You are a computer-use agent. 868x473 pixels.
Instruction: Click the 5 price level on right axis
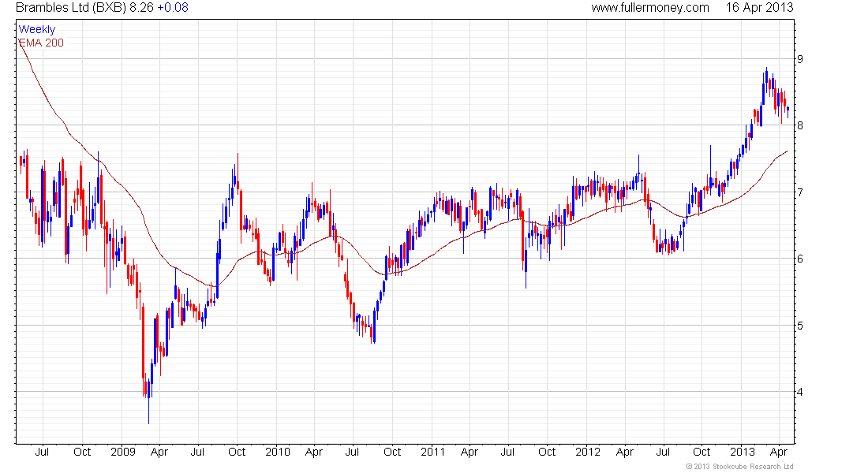pyautogui.click(x=800, y=326)
